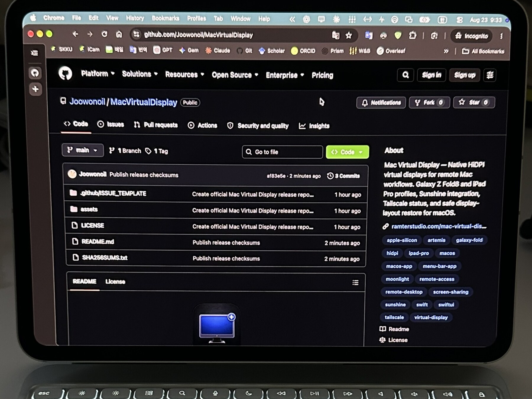The height and width of the screenshot is (399, 532).
Task: Click the translate page icon in address bar
Action: (x=336, y=35)
